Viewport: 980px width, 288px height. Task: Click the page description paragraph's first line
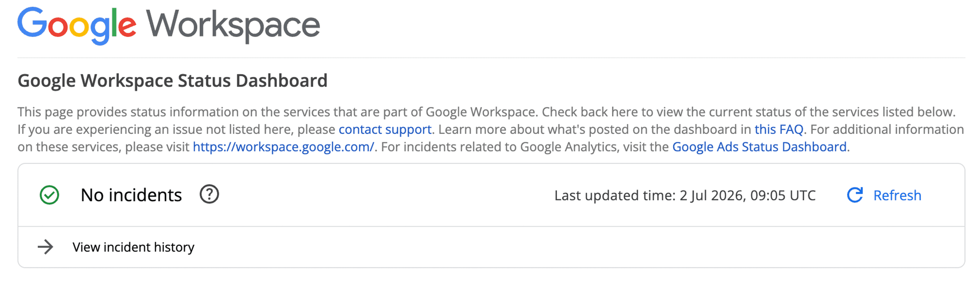point(487,112)
